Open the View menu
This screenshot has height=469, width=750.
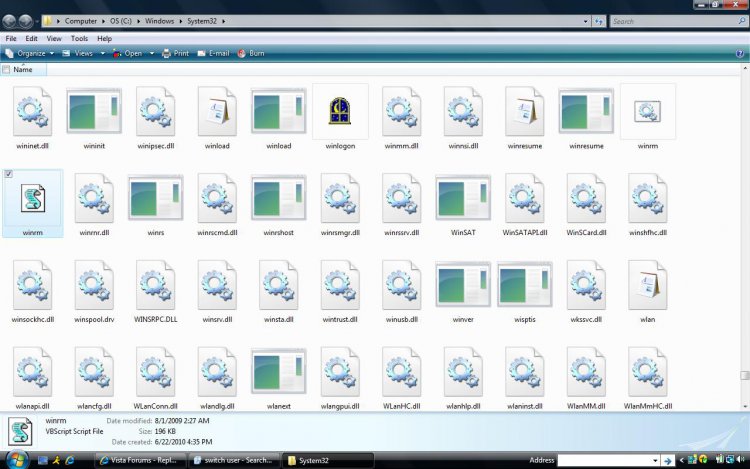tap(56, 38)
